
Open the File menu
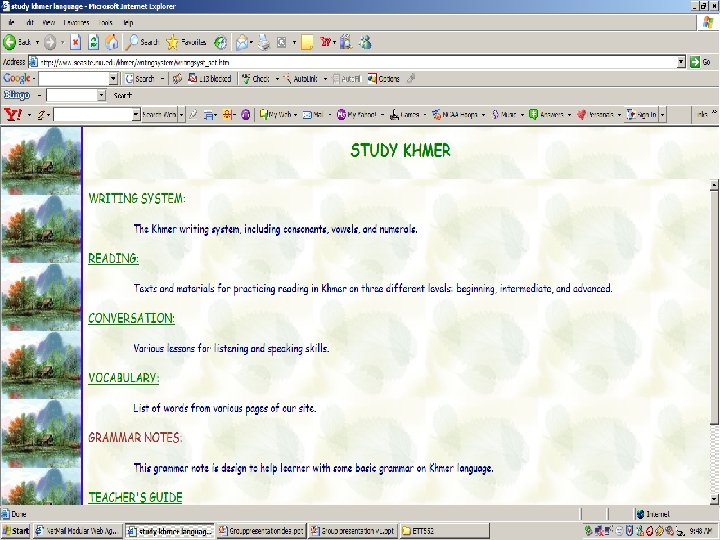point(11,22)
